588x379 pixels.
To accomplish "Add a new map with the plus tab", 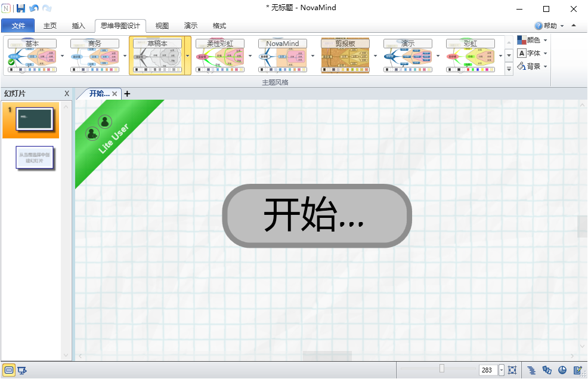I will [127, 94].
